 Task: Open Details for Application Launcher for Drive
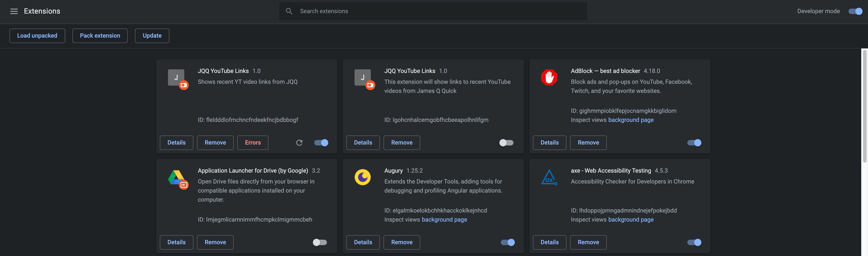coord(176,242)
